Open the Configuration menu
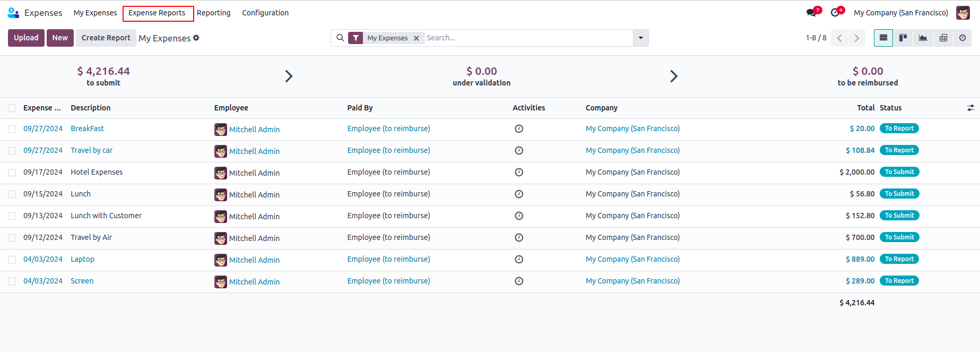Viewport: 980px width, 352px height. [265, 13]
